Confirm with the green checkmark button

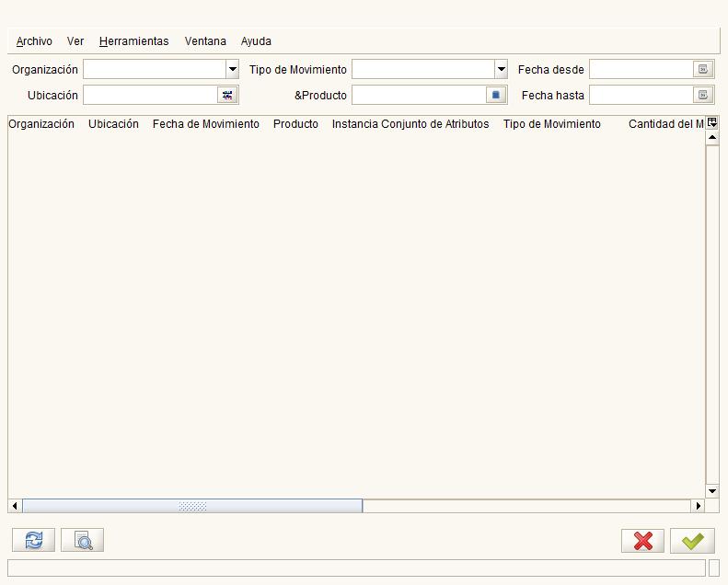692,541
